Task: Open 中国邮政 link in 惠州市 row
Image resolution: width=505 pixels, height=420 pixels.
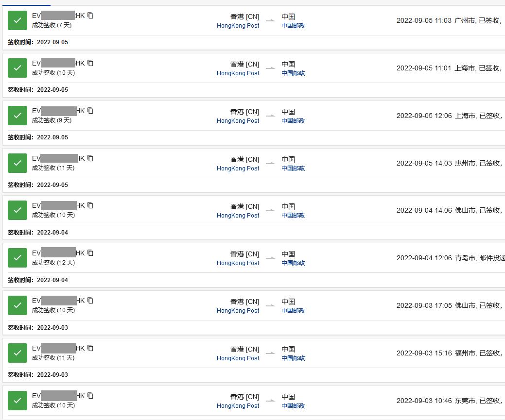Action: [293, 168]
